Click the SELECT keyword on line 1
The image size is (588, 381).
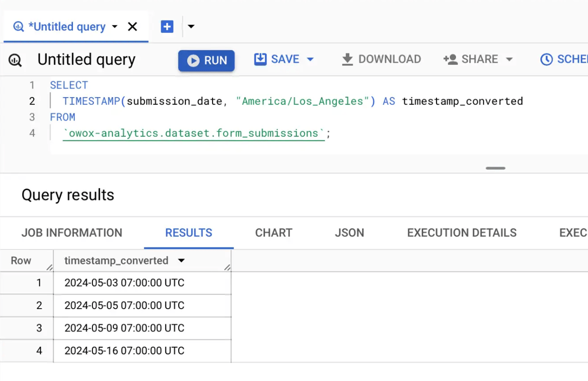pyautogui.click(x=69, y=85)
